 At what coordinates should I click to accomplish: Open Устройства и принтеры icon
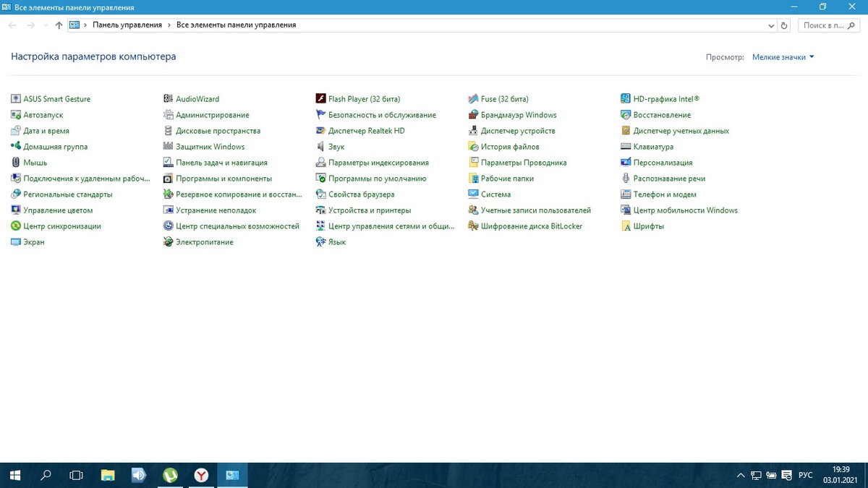click(x=321, y=210)
